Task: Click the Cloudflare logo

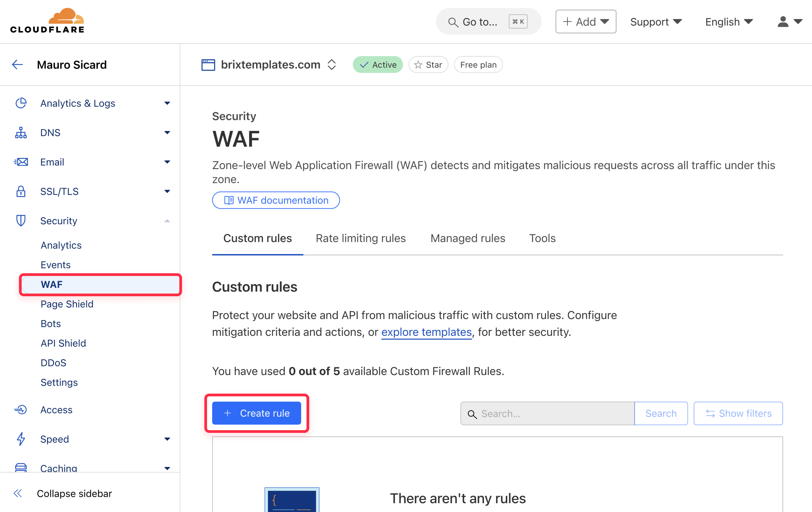Action: [x=47, y=21]
